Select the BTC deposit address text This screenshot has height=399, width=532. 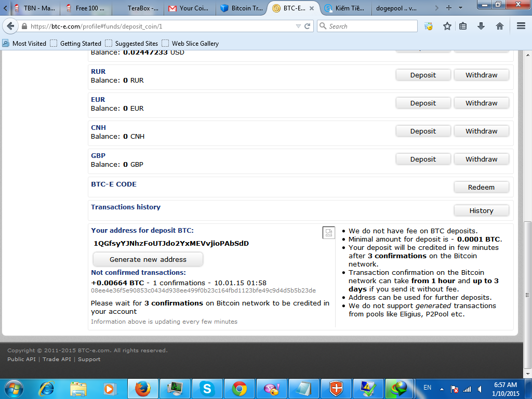pyautogui.click(x=171, y=243)
